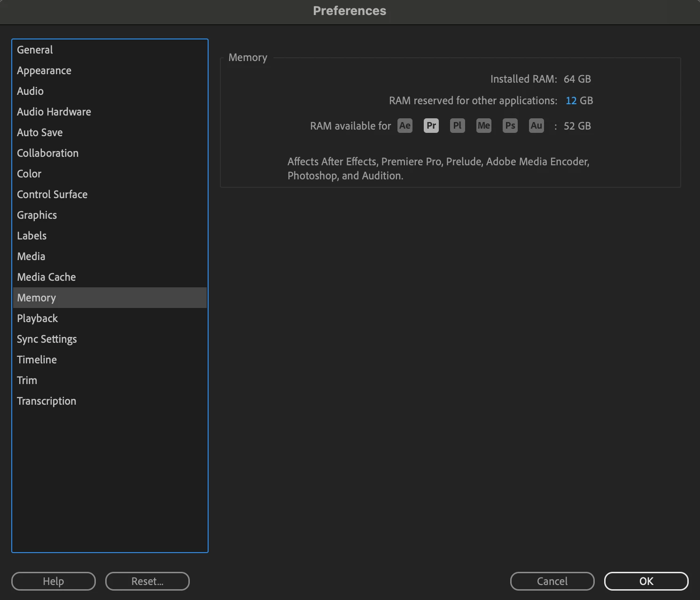Cancel the Preferences dialog

(552, 581)
